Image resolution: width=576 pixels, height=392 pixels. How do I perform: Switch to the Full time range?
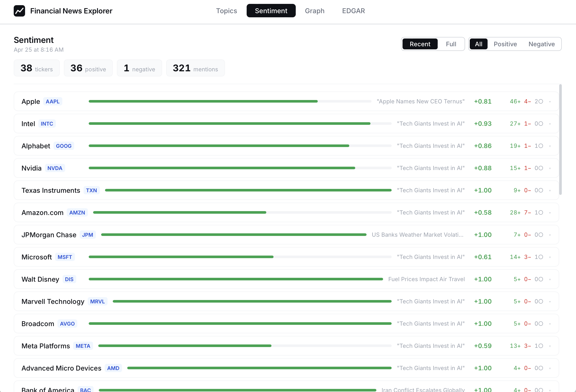click(451, 44)
